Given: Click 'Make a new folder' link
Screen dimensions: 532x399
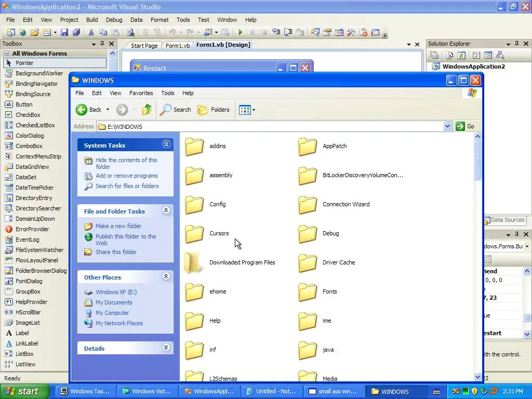Looking at the screenshot, I should click(118, 226).
